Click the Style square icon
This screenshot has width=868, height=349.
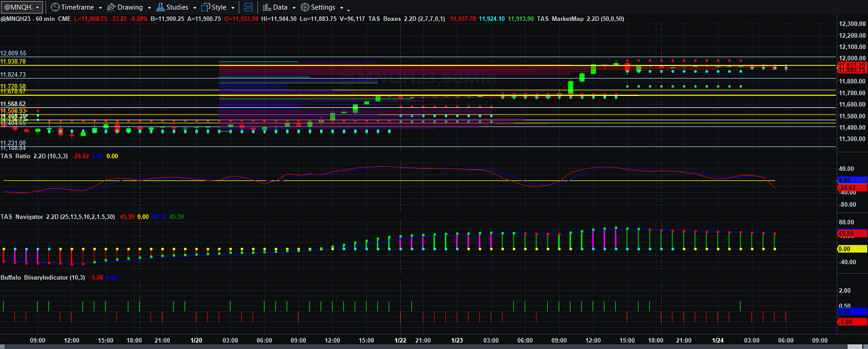pos(206,7)
